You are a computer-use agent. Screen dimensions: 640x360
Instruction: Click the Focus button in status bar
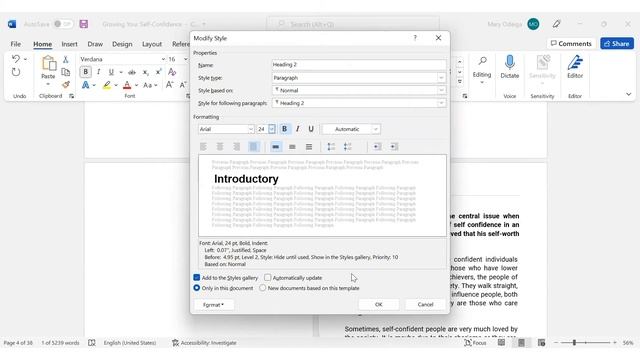click(476, 343)
